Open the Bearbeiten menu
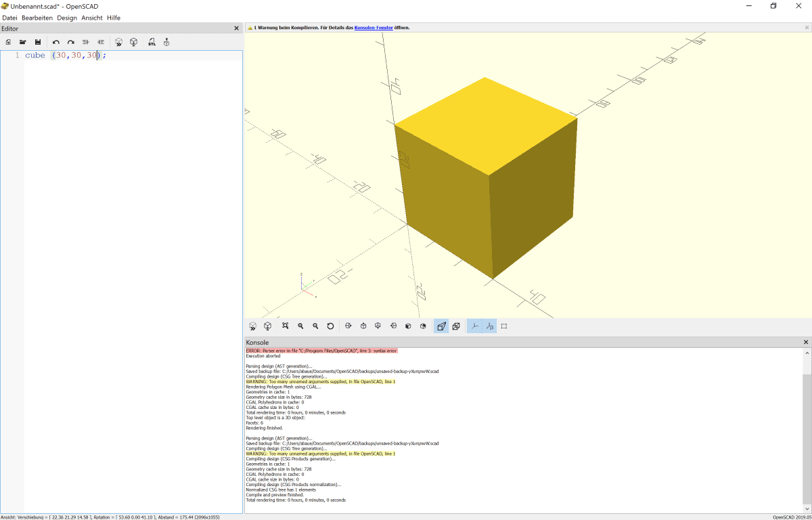 (37, 18)
